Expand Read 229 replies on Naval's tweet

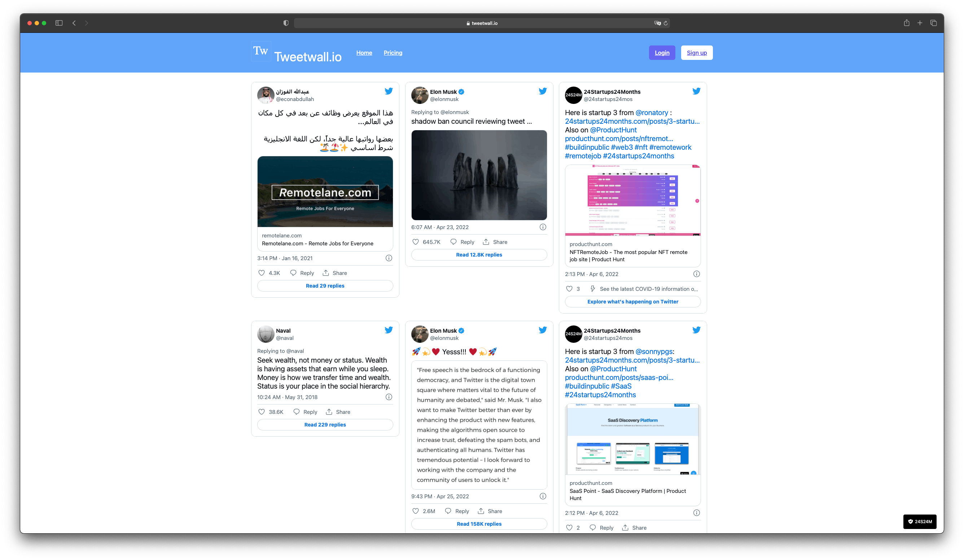point(324,423)
